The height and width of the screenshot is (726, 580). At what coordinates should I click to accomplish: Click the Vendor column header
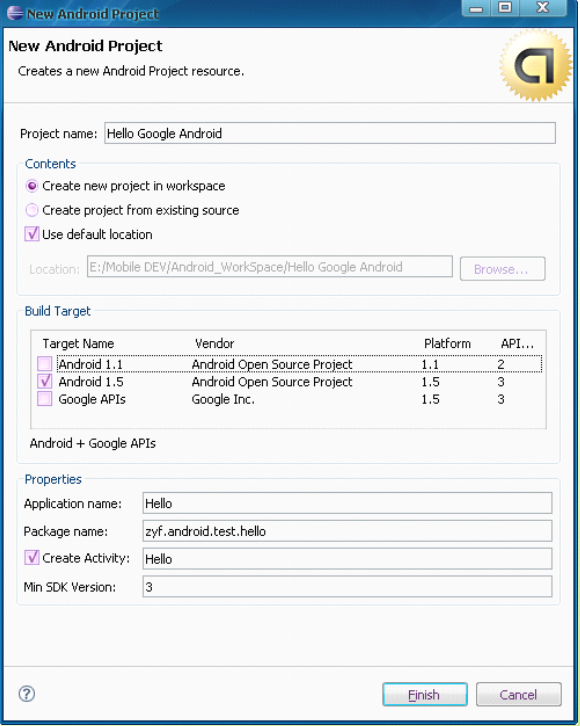(x=214, y=344)
